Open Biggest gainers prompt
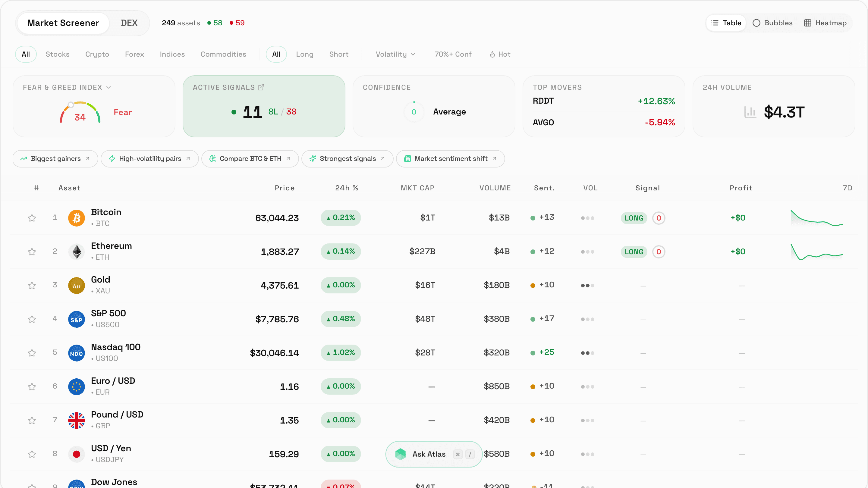 click(55, 159)
